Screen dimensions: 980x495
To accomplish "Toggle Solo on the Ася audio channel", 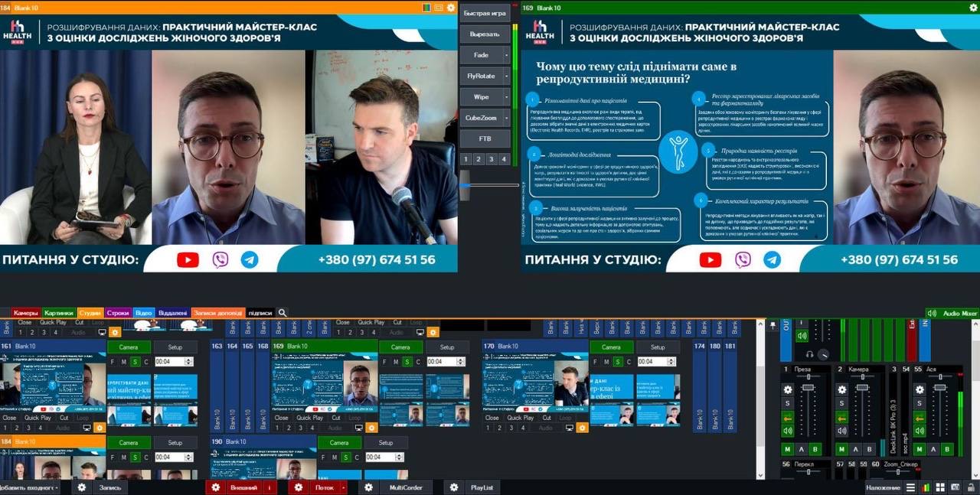I will 920,403.
